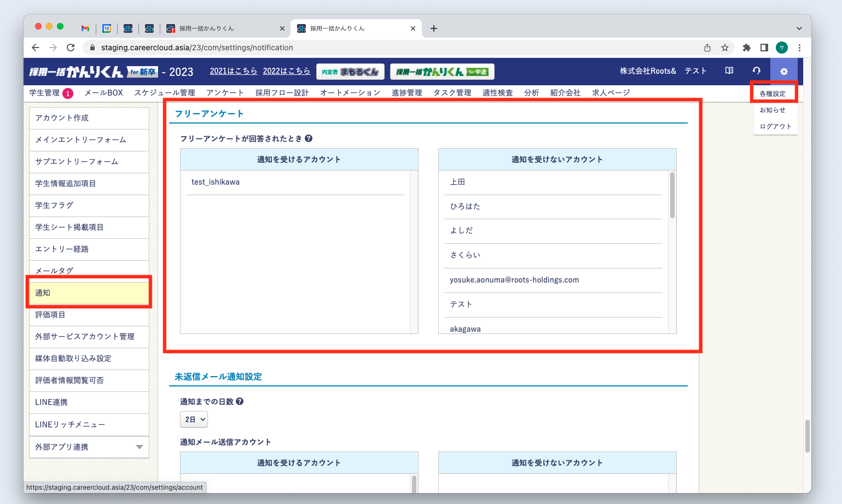Click the 2021はこちら link

pyautogui.click(x=234, y=71)
